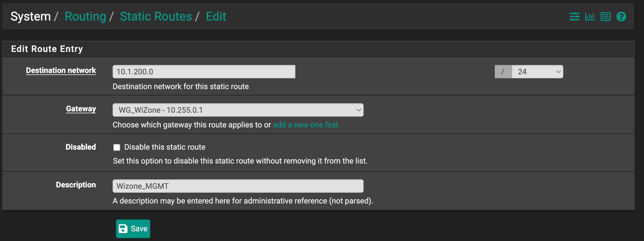Viewport: 644px width, 241px height.
Task: Click the Edit Route Entry panel heading
Action: point(47,49)
